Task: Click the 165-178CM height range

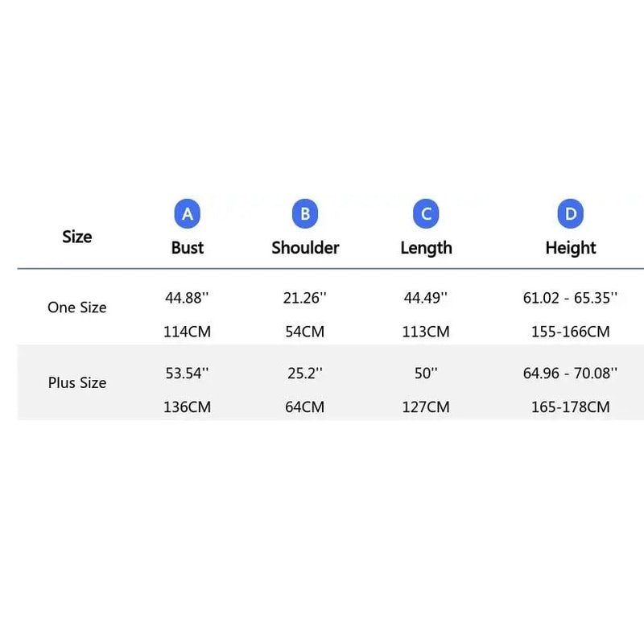Action: pos(571,407)
